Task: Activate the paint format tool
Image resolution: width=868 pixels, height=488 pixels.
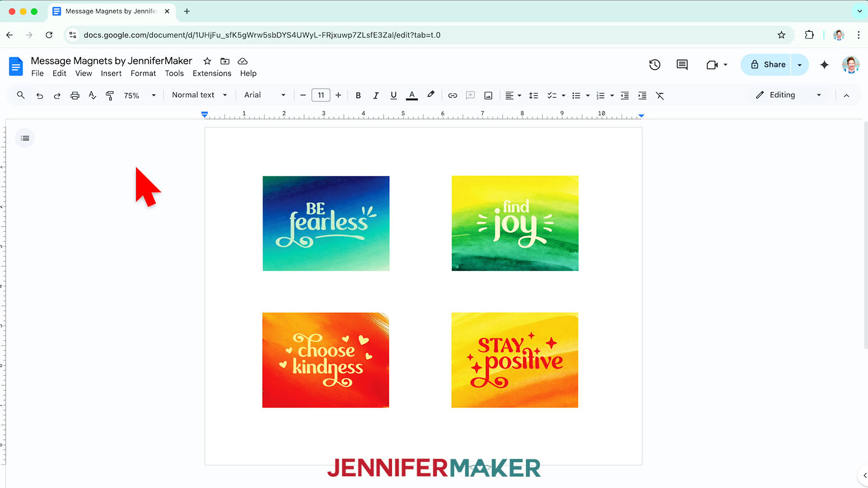Action: 110,96
